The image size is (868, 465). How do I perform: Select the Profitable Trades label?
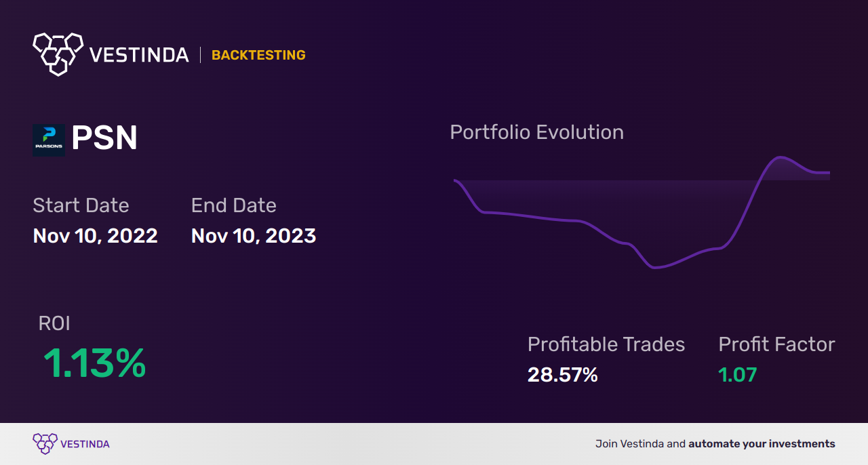[606, 344]
